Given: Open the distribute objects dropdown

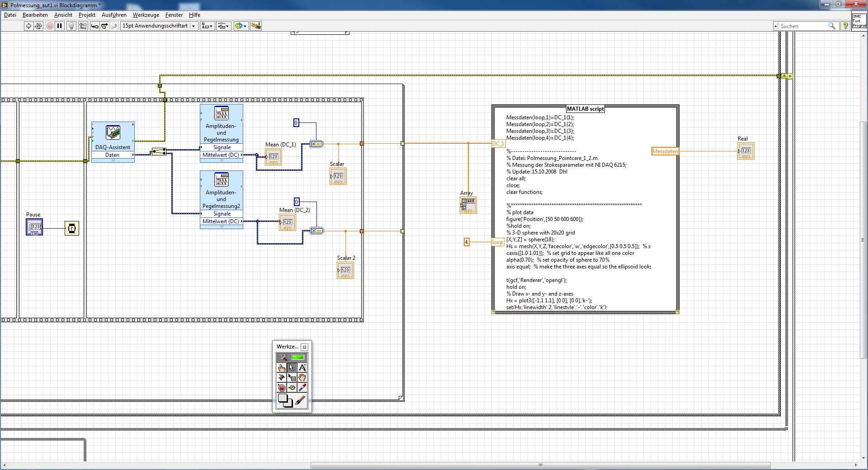Looking at the screenshot, I should click(x=223, y=26).
